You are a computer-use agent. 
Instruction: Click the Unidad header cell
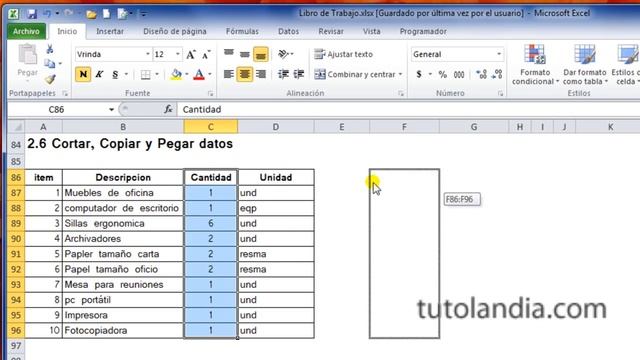[276, 178]
